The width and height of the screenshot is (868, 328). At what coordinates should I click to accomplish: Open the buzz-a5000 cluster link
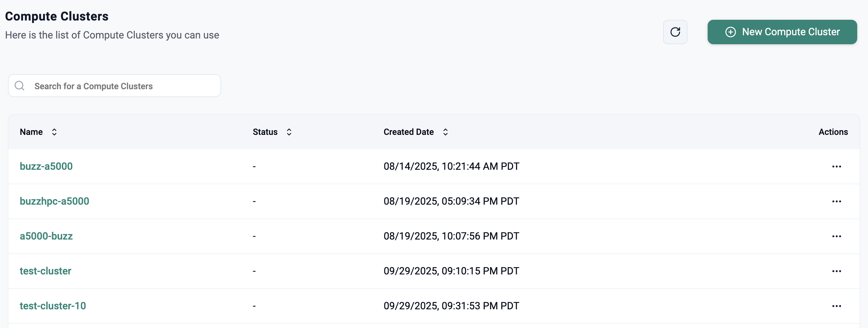pos(46,166)
